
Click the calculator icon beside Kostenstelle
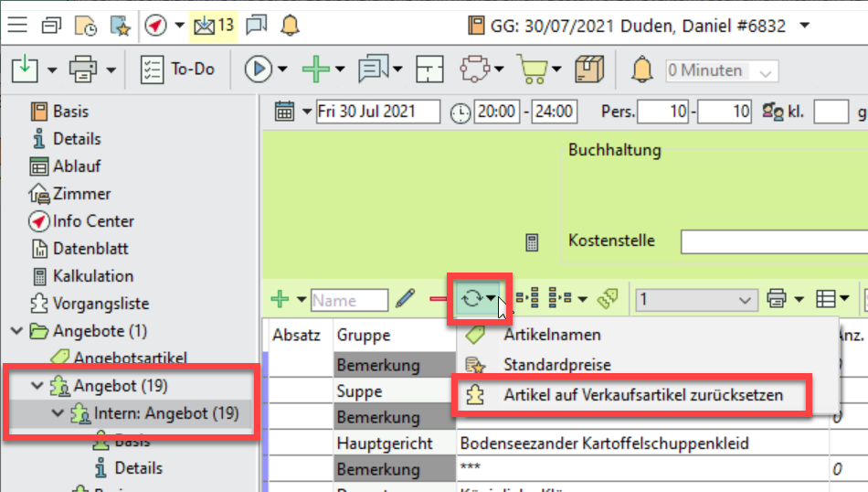point(532,242)
